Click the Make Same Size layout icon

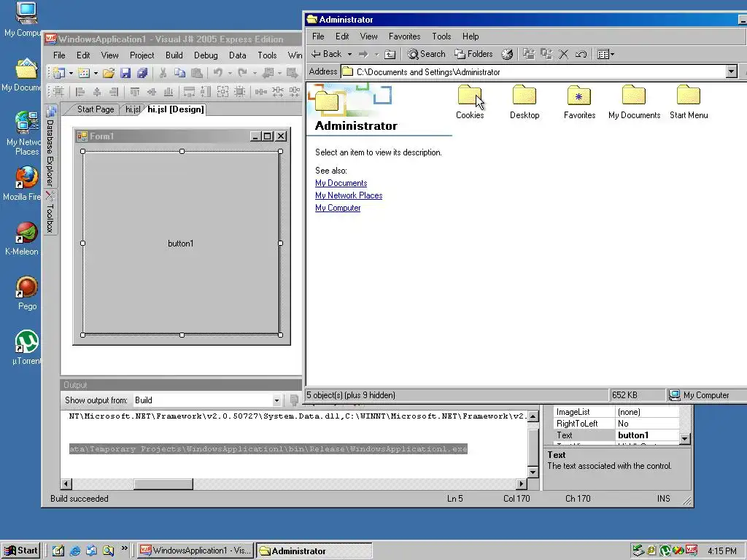point(222,91)
